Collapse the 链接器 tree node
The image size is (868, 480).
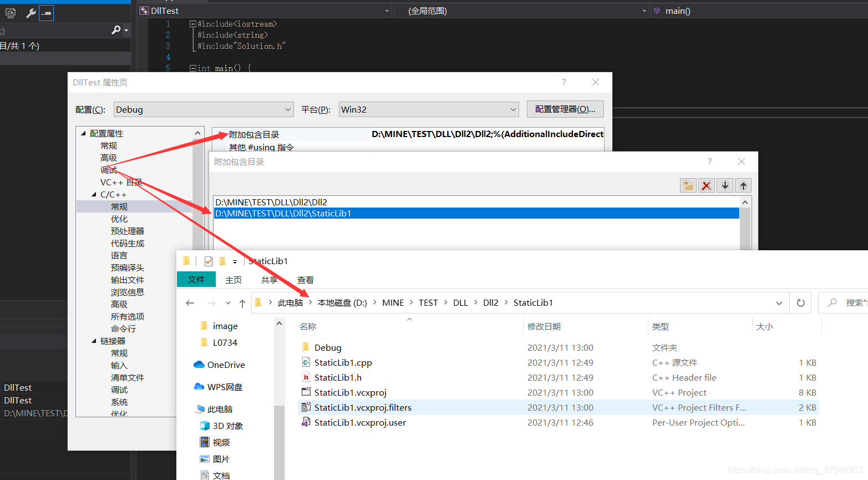pyautogui.click(x=94, y=341)
